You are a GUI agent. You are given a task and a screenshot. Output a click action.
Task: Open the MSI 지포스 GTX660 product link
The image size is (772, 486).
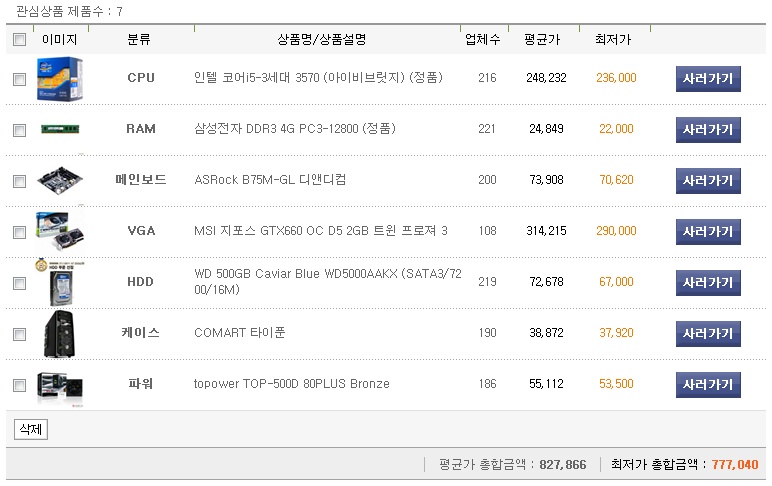point(320,231)
